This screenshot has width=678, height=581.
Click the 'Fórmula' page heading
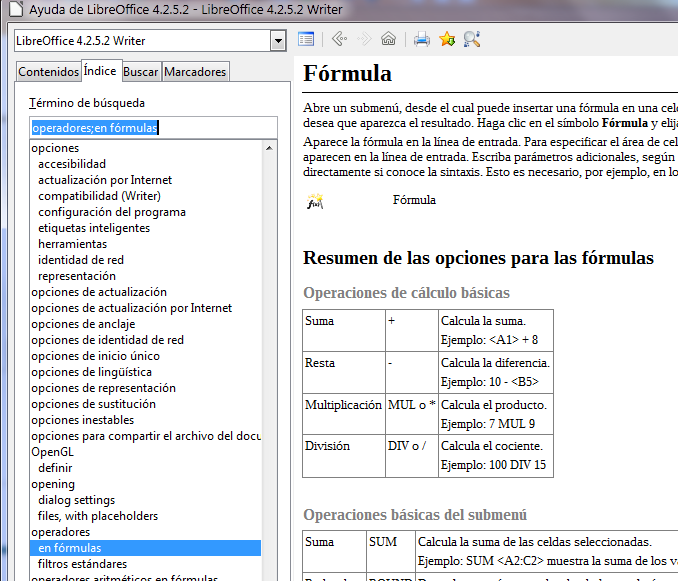pyautogui.click(x=347, y=73)
